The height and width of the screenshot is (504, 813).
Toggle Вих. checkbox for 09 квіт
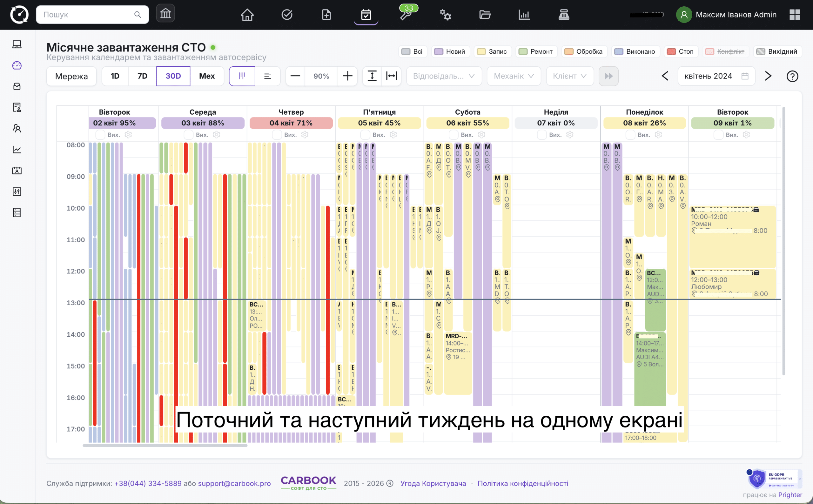coord(718,135)
